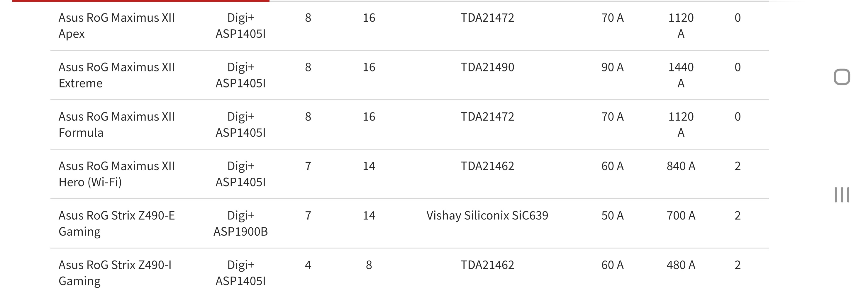Open recent apps with three-bar icon
This screenshot has height=288, width=868.
842,195
